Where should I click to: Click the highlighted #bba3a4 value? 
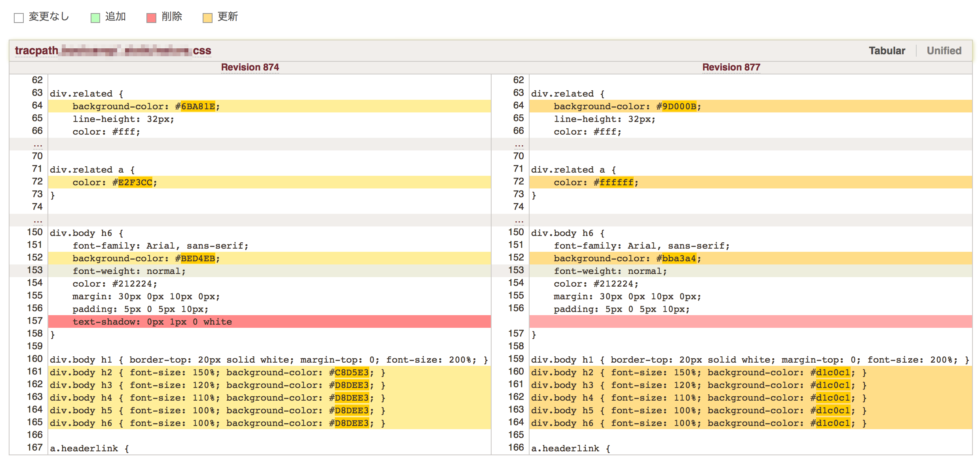(x=679, y=259)
